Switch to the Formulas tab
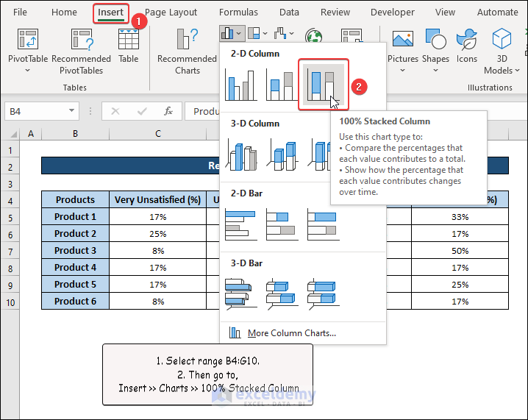Viewport: 528px width, 420px height. [x=238, y=12]
